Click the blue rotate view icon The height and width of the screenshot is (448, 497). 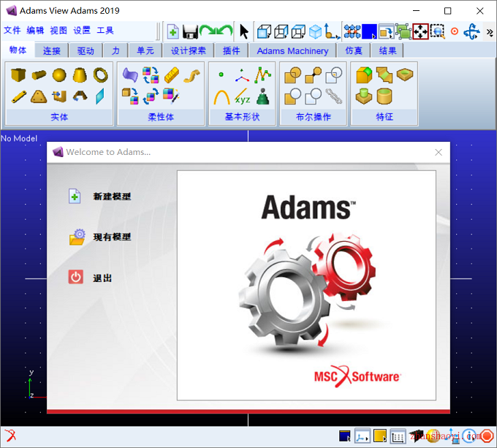pos(471,31)
